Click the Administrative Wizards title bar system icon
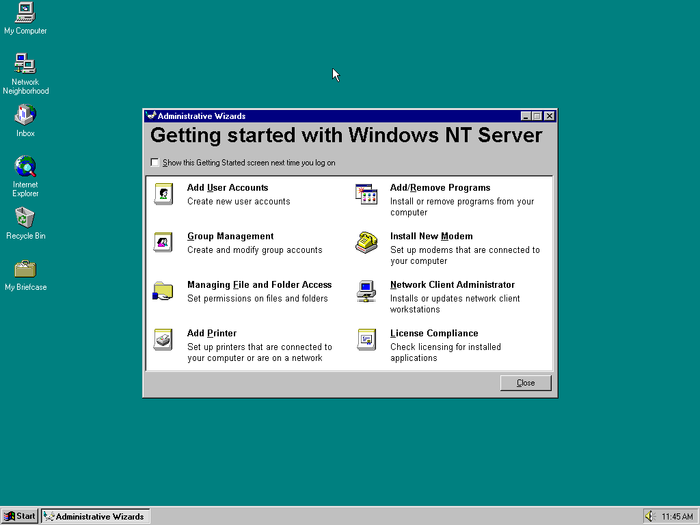 pos(151,116)
